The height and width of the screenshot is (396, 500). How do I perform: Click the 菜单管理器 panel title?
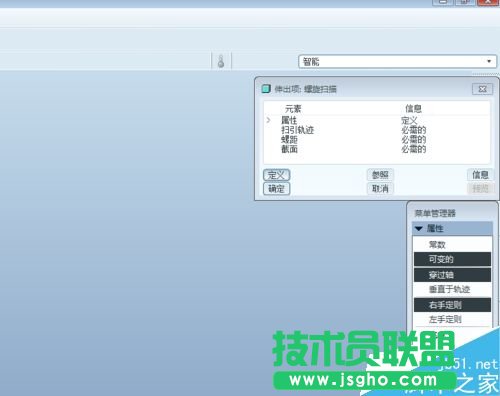[435, 213]
